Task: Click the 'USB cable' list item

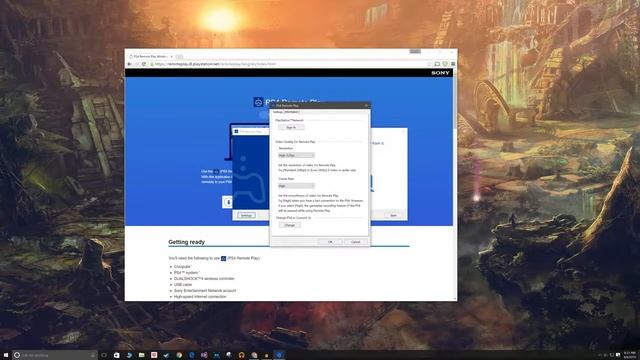Action: click(x=183, y=284)
